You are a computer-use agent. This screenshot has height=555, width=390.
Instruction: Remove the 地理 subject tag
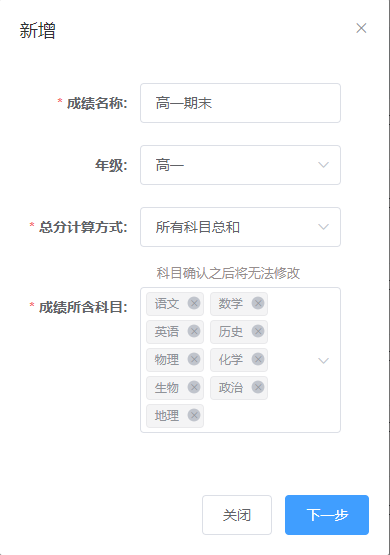[194, 415]
